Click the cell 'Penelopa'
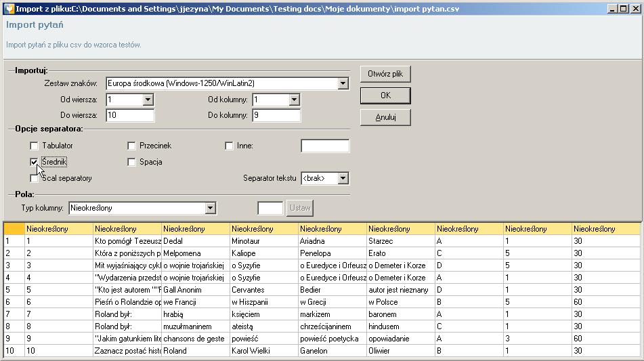The height and width of the screenshot is (361, 644). point(332,253)
